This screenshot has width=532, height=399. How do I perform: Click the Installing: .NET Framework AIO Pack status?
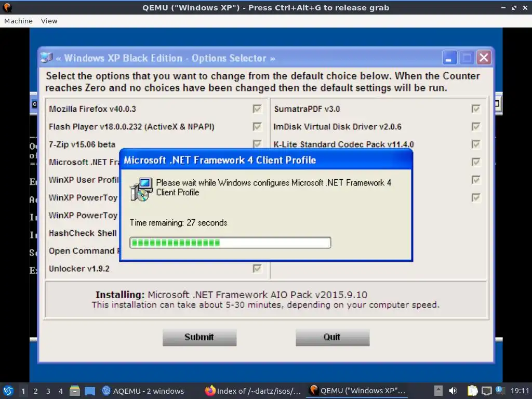click(x=231, y=295)
